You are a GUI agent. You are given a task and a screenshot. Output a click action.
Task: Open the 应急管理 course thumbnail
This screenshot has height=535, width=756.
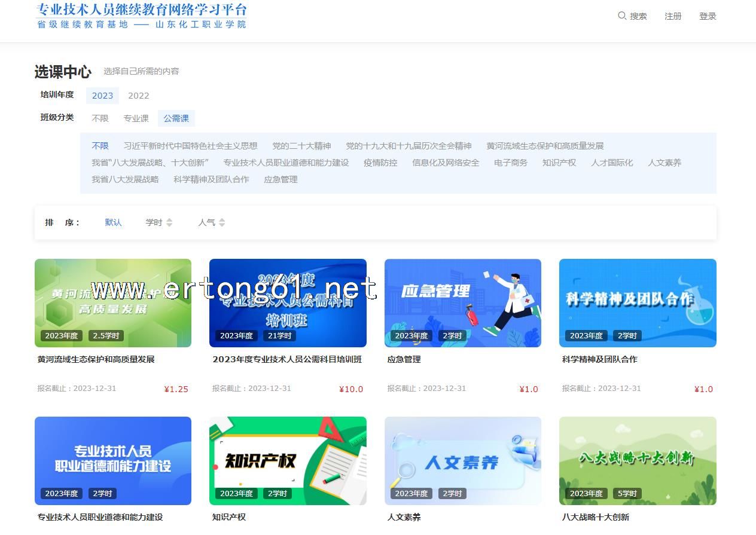point(462,302)
